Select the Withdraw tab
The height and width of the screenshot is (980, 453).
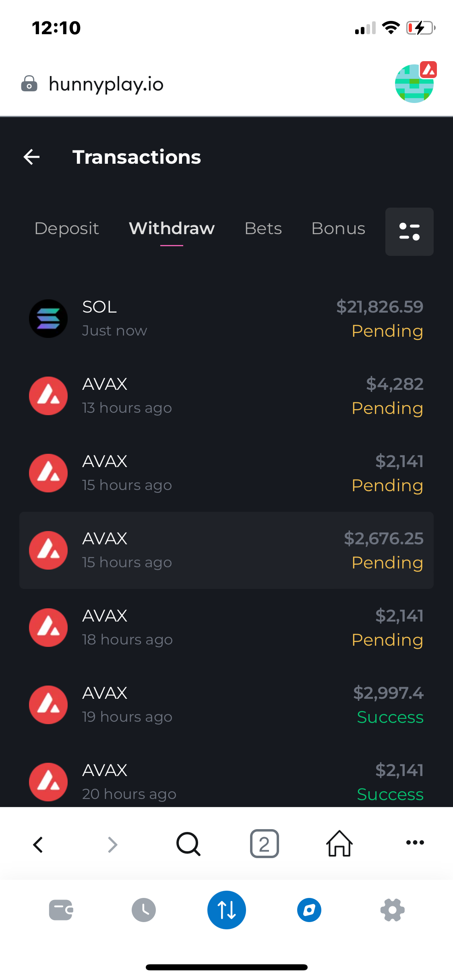172,229
